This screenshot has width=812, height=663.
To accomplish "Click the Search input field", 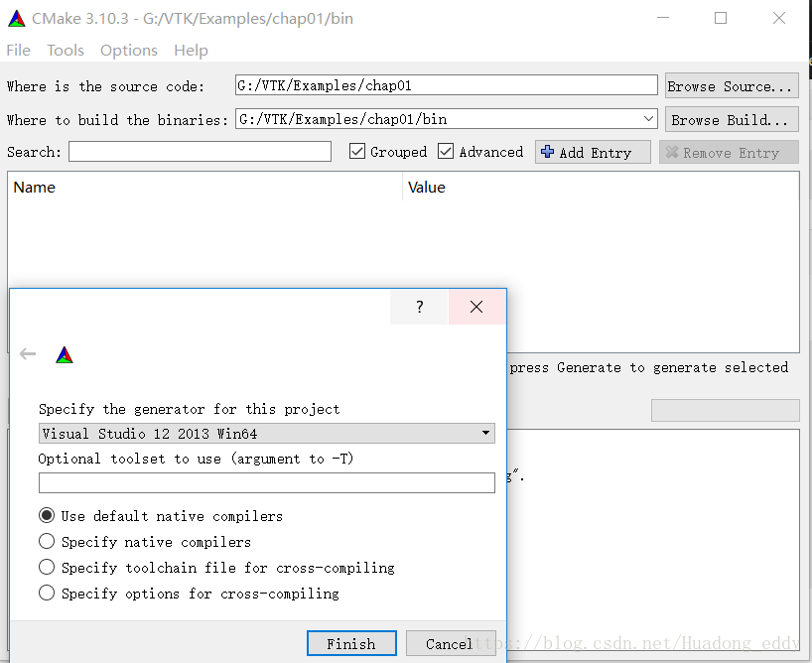I will click(x=200, y=151).
